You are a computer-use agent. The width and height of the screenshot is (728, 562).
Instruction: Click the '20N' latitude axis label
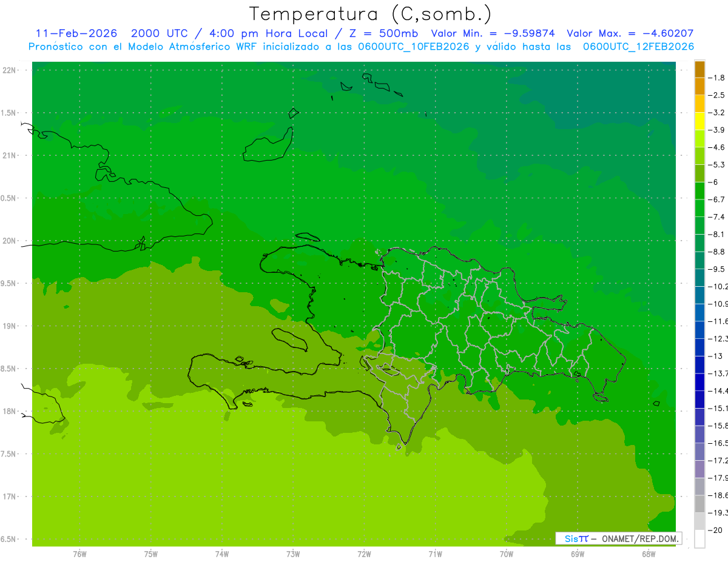point(10,241)
